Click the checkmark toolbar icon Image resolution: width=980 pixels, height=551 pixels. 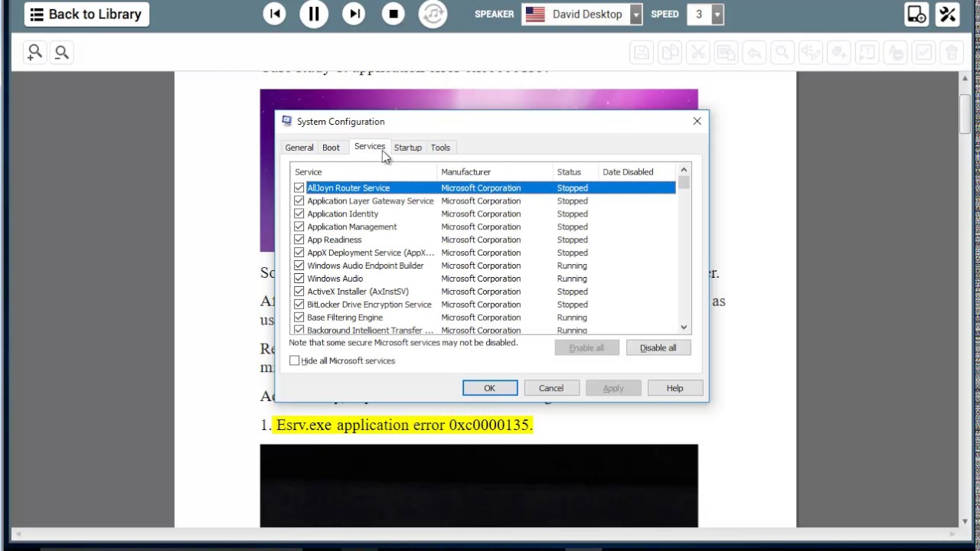pos(924,53)
